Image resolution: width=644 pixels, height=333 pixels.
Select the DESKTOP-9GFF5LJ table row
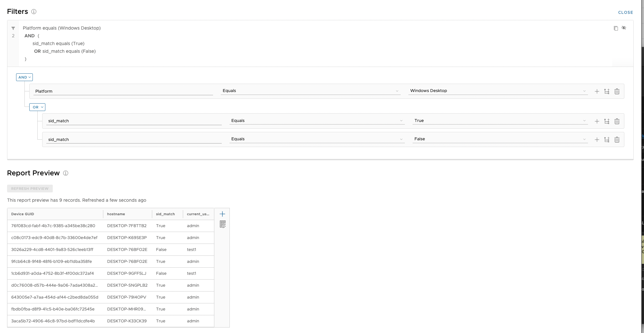pyautogui.click(x=110, y=273)
